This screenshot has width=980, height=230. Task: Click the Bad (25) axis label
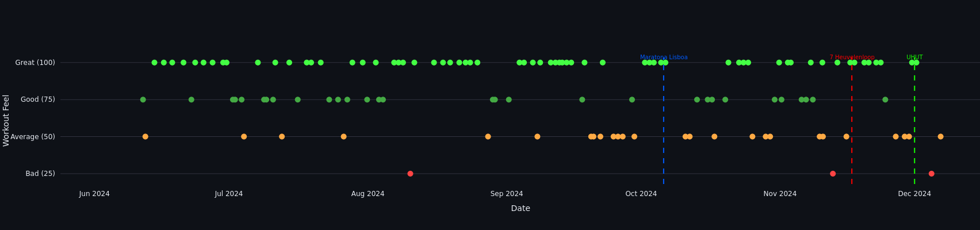tap(40, 174)
